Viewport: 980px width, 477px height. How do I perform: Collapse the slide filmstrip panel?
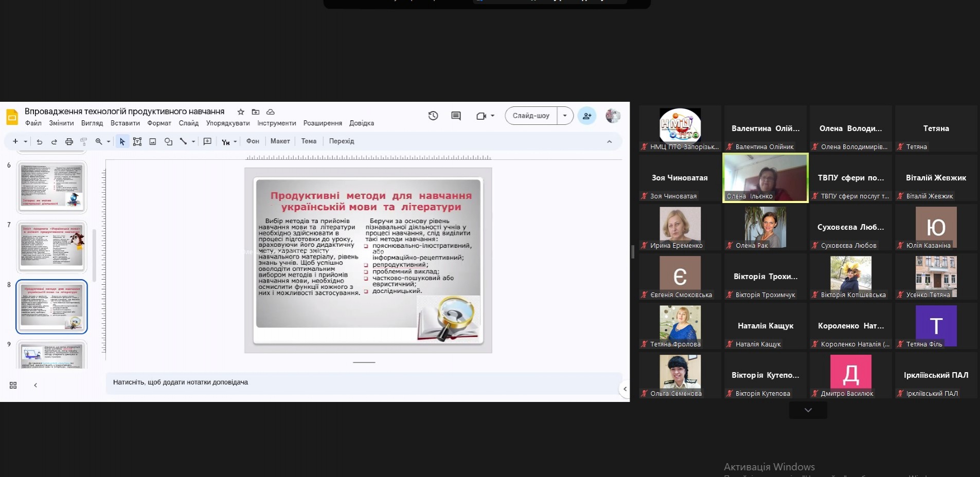[x=35, y=385]
